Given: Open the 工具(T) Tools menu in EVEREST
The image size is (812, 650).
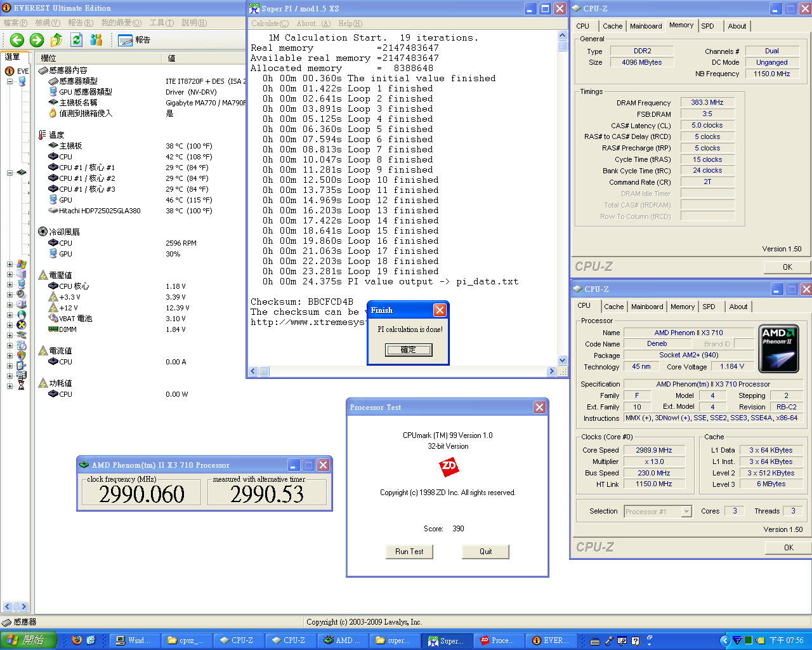Looking at the screenshot, I should click(x=161, y=23).
